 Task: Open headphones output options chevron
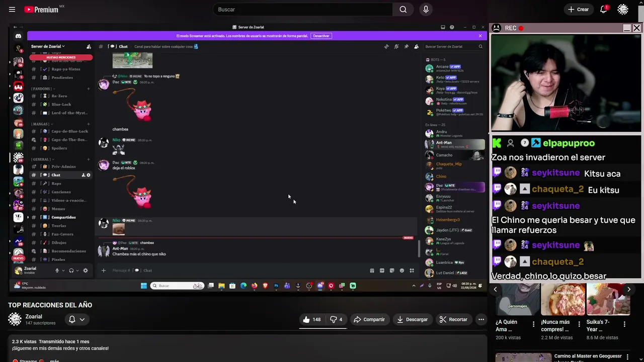coord(77,270)
